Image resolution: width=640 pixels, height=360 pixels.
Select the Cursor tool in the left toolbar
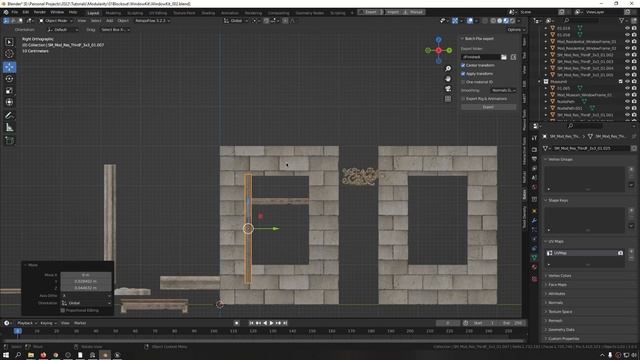coord(9,54)
